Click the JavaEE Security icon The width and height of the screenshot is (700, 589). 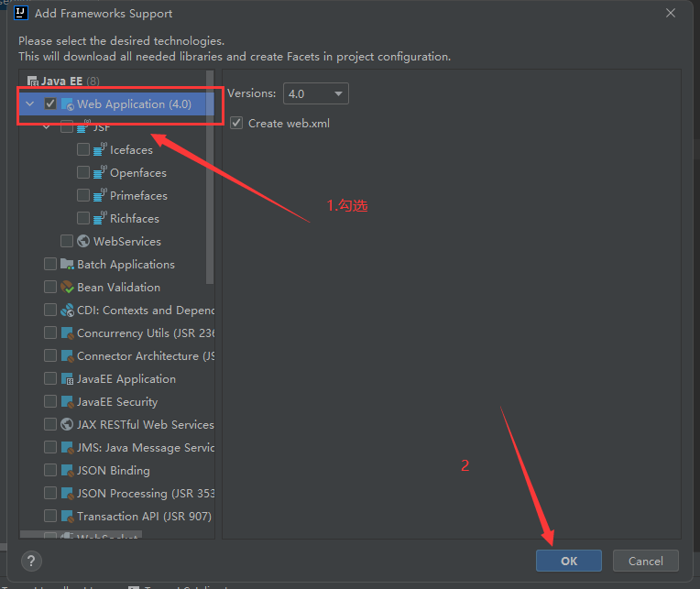coord(67,401)
